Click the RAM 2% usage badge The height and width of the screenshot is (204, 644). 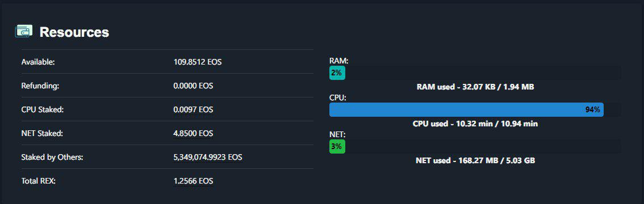[337, 73]
